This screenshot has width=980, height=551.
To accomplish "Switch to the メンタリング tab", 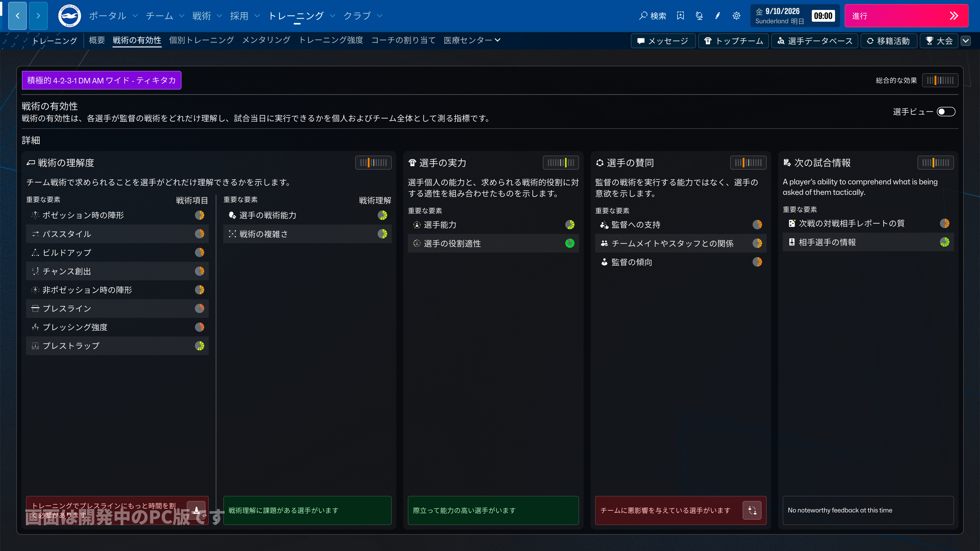I will point(266,40).
